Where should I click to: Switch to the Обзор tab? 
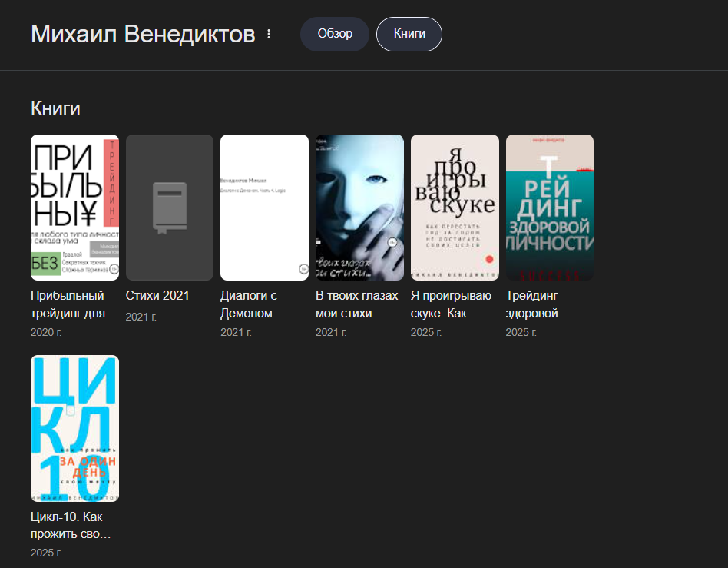tap(335, 34)
